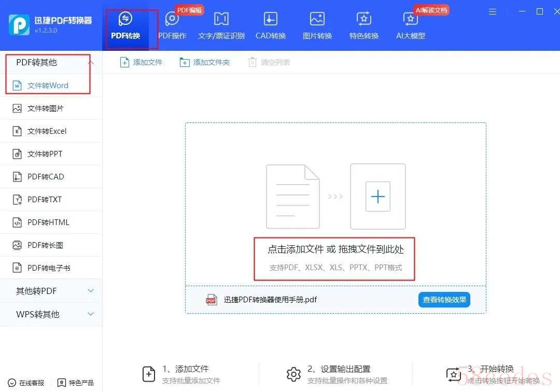The width and height of the screenshot is (560, 392).
Task: Click the 添加文件夹 toolbar button
Action: (205, 62)
